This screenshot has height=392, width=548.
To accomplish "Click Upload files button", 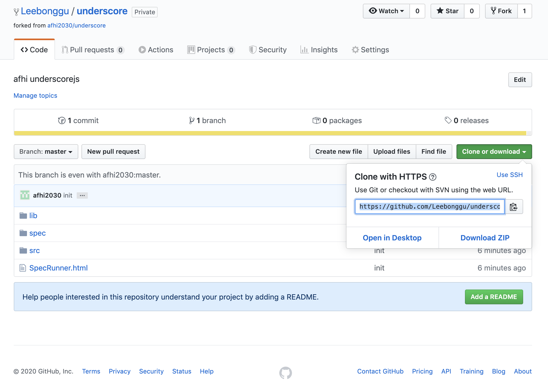I will [392, 152].
